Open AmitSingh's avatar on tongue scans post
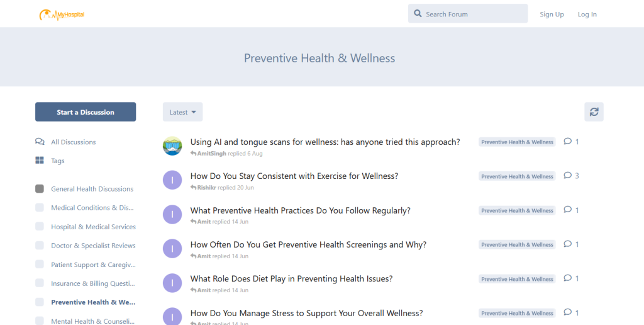The width and height of the screenshot is (644, 325). (172, 146)
